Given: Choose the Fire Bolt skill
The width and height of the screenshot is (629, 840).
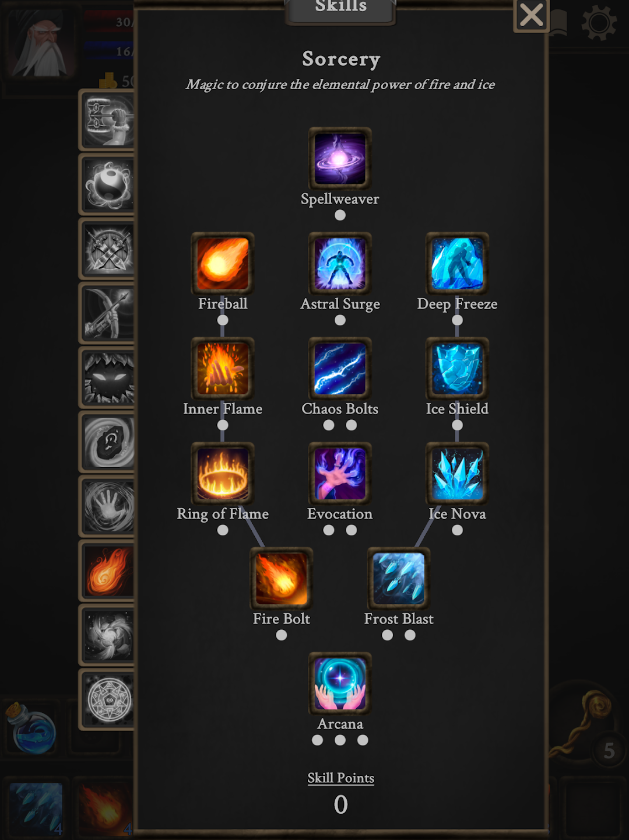Looking at the screenshot, I should pyautogui.click(x=282, y=578).
